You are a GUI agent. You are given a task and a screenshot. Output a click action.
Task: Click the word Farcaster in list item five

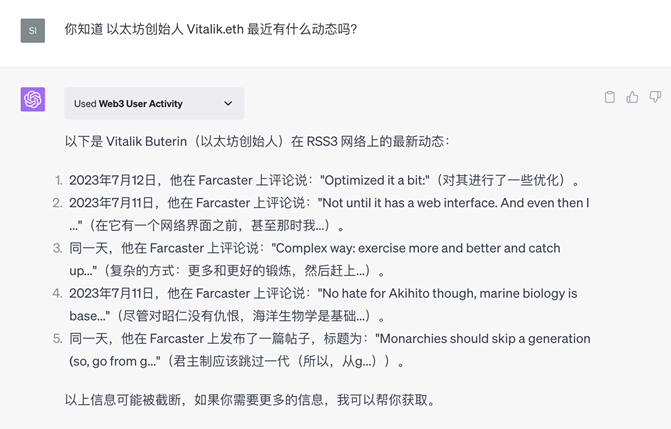pos(177,339)
